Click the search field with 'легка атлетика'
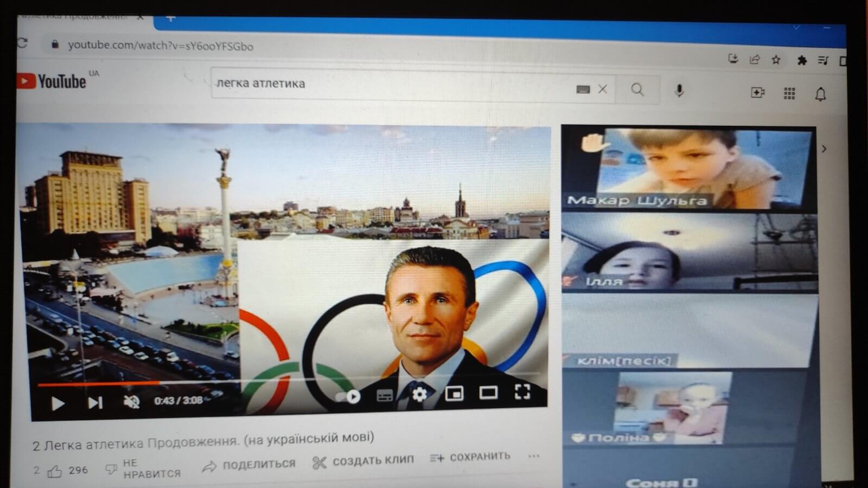This screenshot has height=488, width=868. (x=391, y=85)
